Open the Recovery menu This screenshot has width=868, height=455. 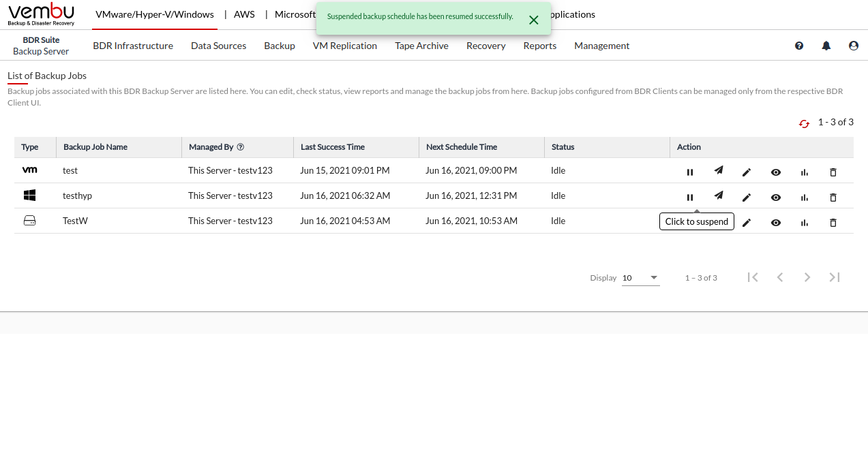(x=485, y=46)
